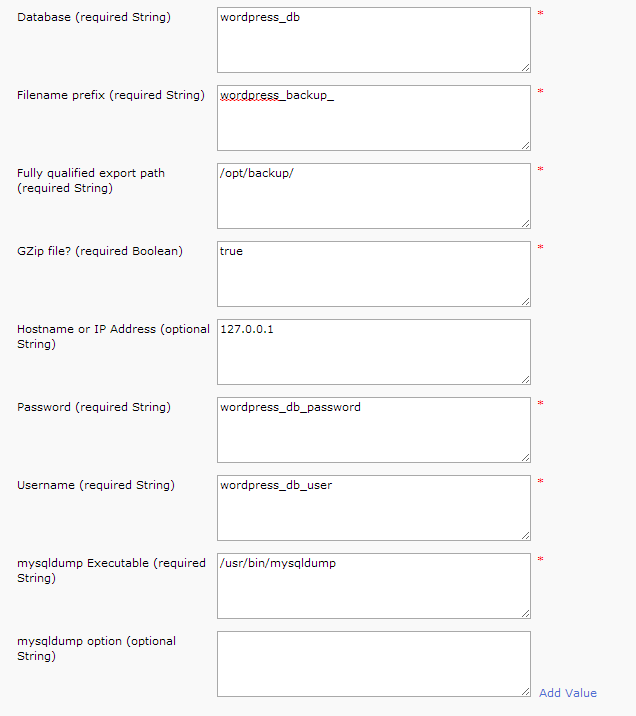Click the Database text field
Viewport: 636px width, 716px height.
(x=373, y=40)
